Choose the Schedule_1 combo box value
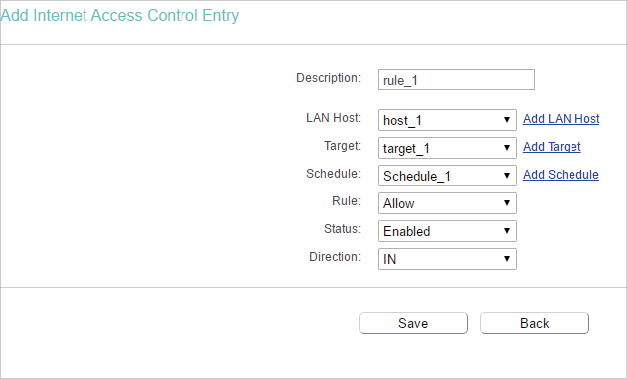The height and width of the screenshot is (379, 627). click(x=417, y=176)
